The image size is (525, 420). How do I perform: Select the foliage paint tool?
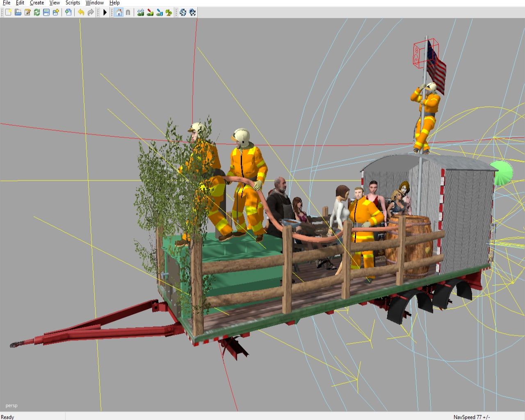tap(169, 12)
